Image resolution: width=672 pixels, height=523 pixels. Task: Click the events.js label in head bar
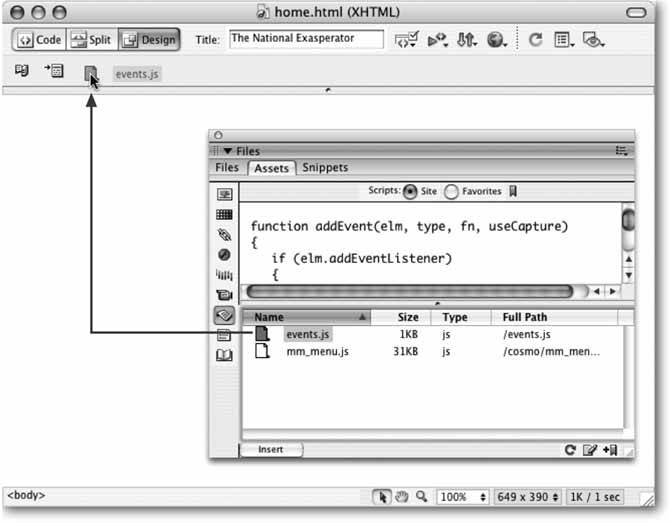[x=137, y=74]
